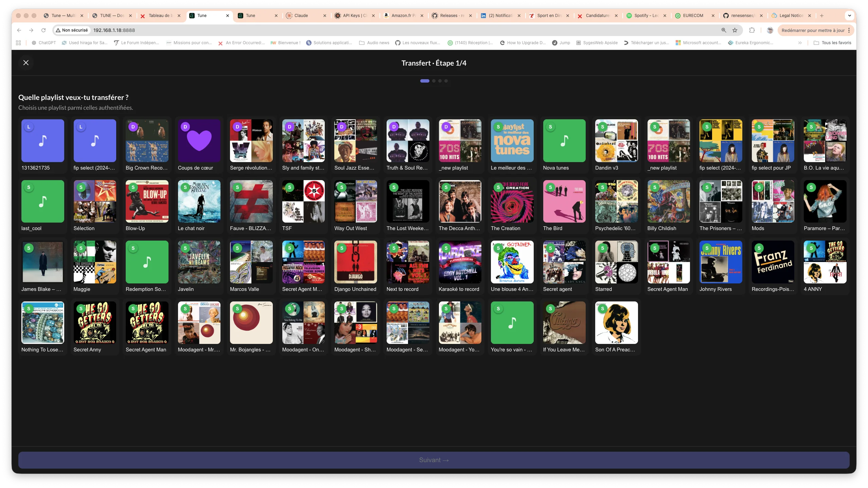The height and width of the screenshot is (488, 868).
Task: Open the ChatGPT bookmark
Action: tap(43, 43)
